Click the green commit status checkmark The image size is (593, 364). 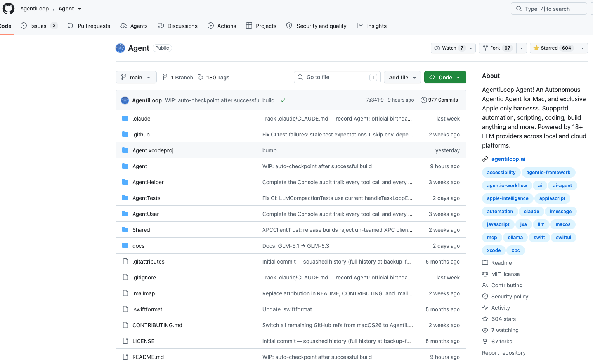coord(283,100)
